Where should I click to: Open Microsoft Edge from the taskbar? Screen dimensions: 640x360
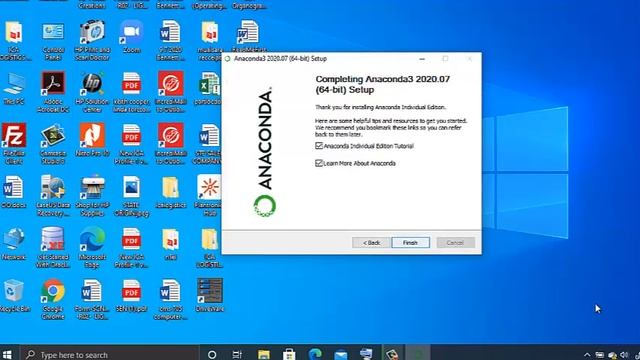tap(315, 354)
